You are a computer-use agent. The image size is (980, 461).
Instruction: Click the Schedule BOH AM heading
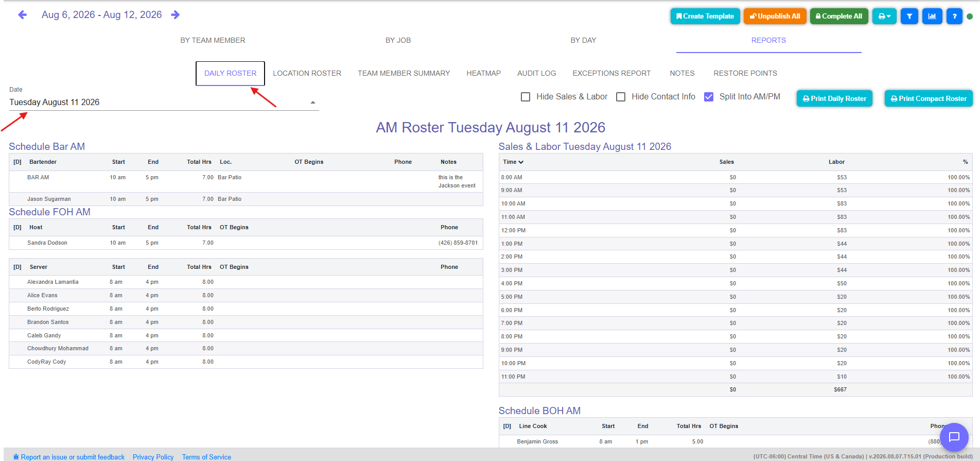[539, 411]
